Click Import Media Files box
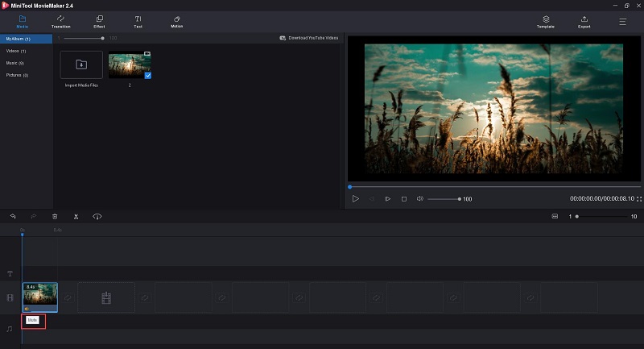The height and width of the screenshot is (349, 644). click(x=81, y=64)
